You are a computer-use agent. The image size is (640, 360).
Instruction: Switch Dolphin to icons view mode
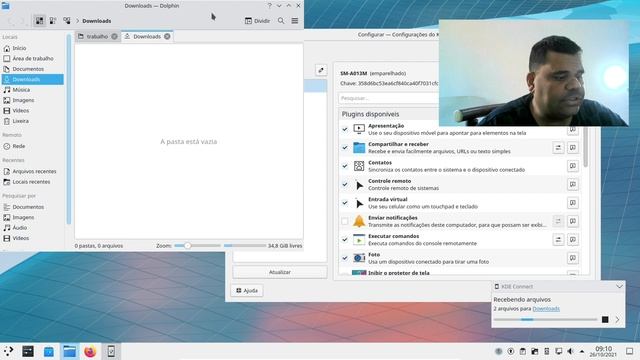tap(39, 21)
